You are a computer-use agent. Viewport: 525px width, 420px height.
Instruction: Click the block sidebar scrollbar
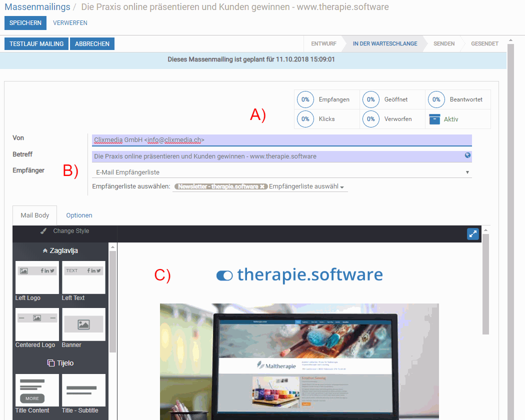(113, 301)
